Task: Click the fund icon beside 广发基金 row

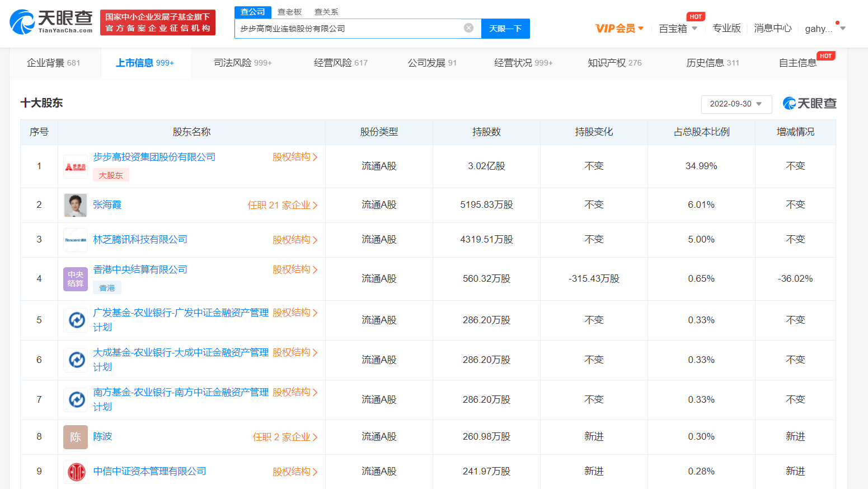Action: click(76, 320)
